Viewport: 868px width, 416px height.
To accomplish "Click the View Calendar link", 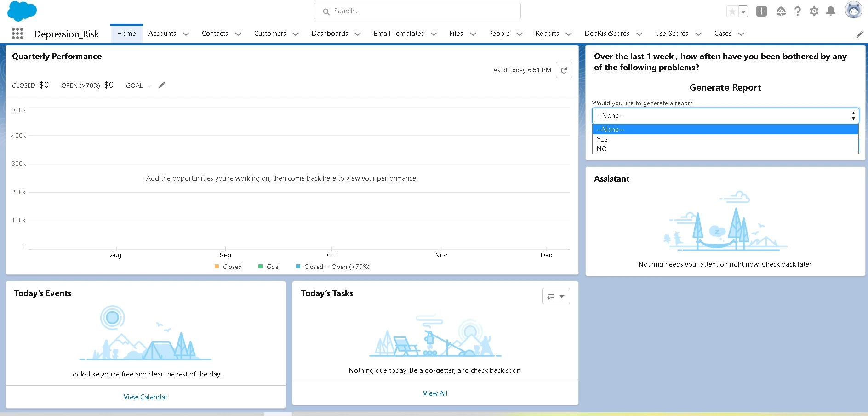I will (x=145, y=397).
